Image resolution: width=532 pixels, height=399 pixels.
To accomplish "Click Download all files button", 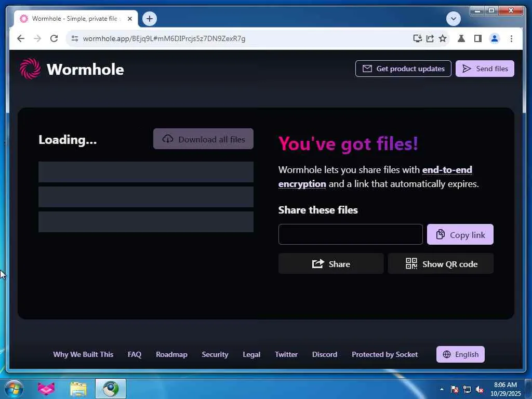I will tap(203, 139).
